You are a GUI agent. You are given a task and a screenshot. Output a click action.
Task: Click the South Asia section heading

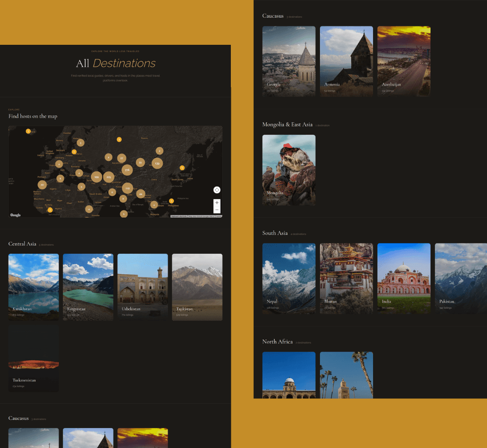[x=275, y=233]
